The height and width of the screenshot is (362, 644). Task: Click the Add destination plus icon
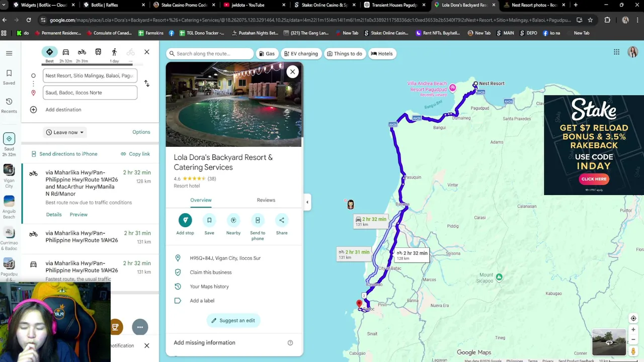click(x=33, y=110)
